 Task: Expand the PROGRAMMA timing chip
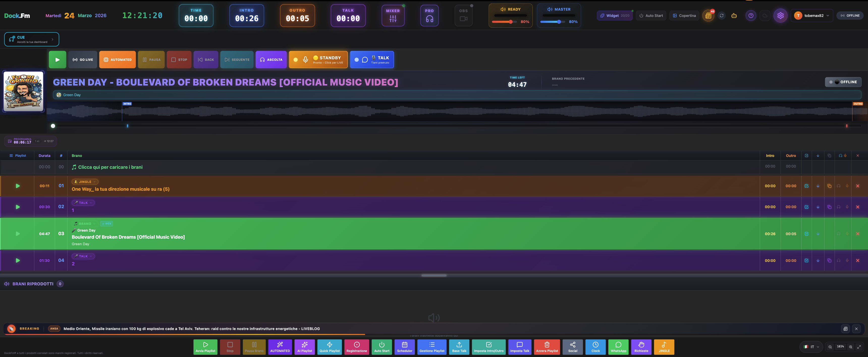[30, 141]
